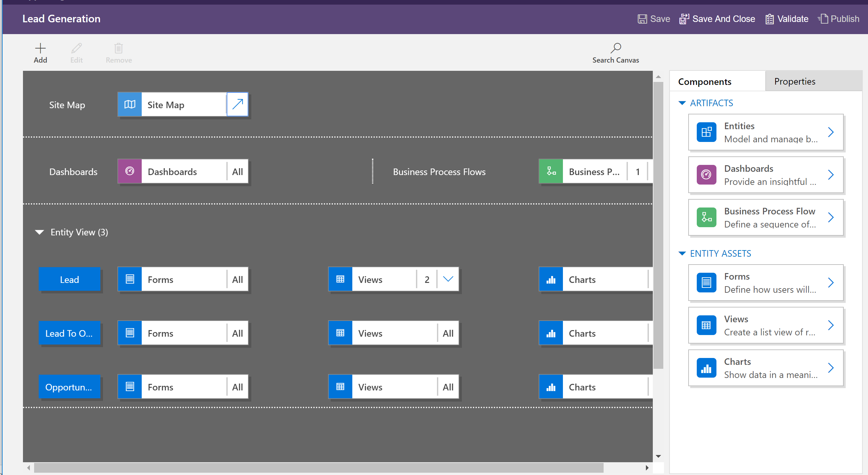Click Lead To O... row Views icon
Screen dimensions: 868x475
340,333
